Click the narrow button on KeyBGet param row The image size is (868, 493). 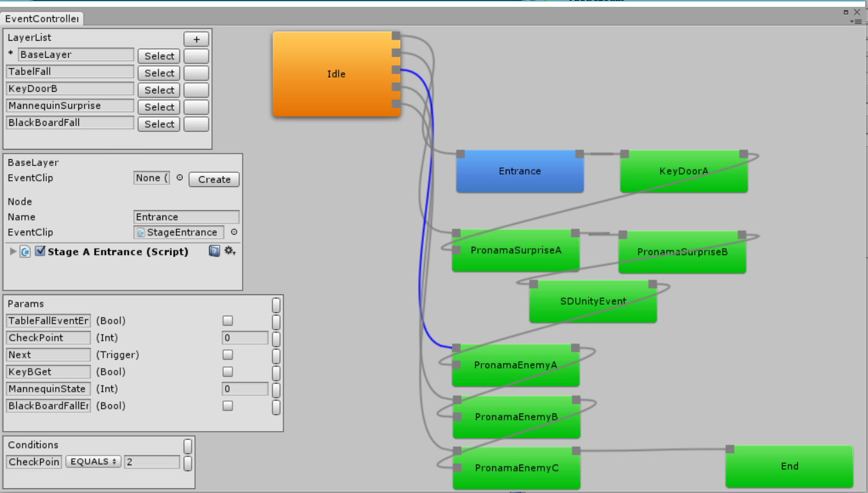(x=276, y=373)
